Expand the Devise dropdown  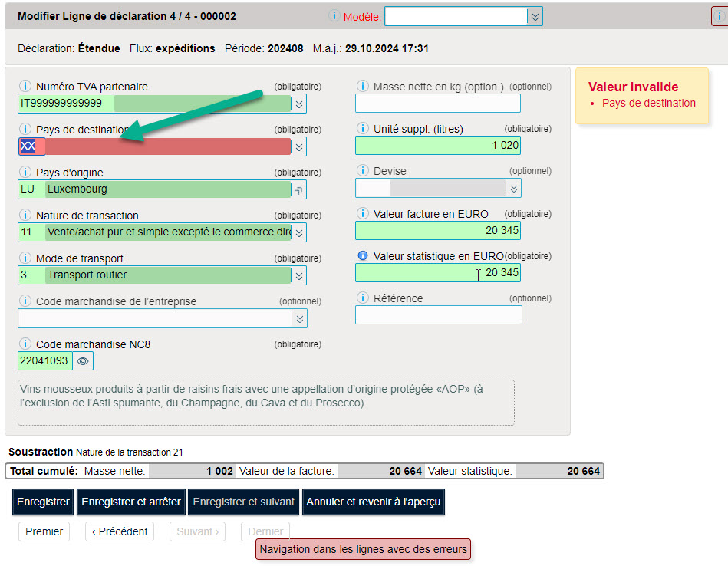coord(514,189)
